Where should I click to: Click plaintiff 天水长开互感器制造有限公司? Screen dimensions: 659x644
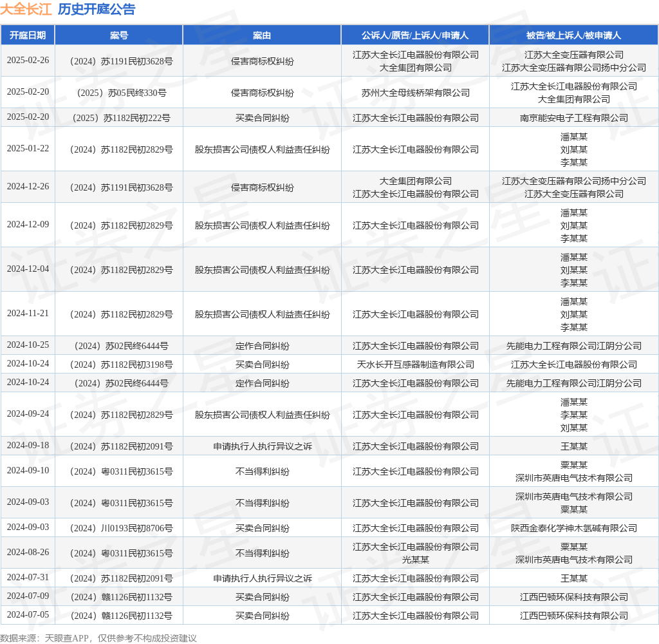tap(415, 365)
